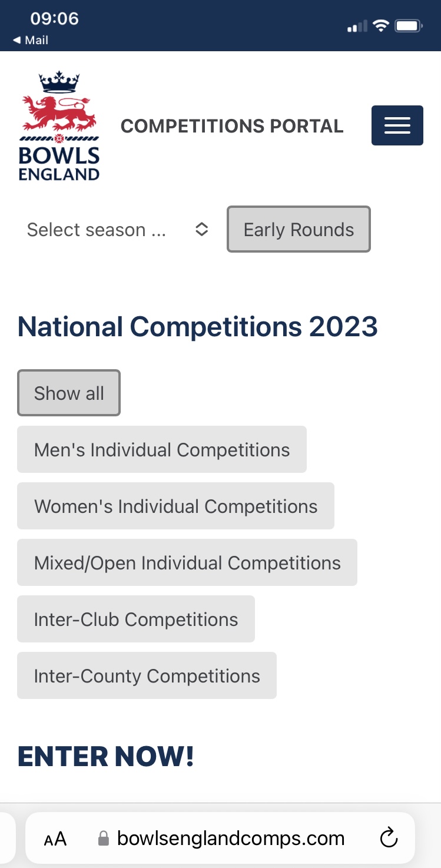Image resolution: width=441 pixels, height=868 pixels.
Task: Toggle the Early Rounds button
Action: (x=299, y=229)
